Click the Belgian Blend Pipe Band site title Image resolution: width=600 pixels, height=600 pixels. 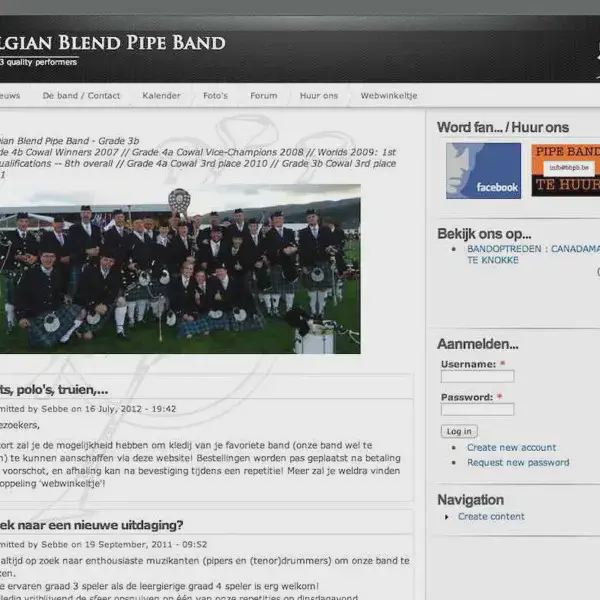(x=112, y=42)
